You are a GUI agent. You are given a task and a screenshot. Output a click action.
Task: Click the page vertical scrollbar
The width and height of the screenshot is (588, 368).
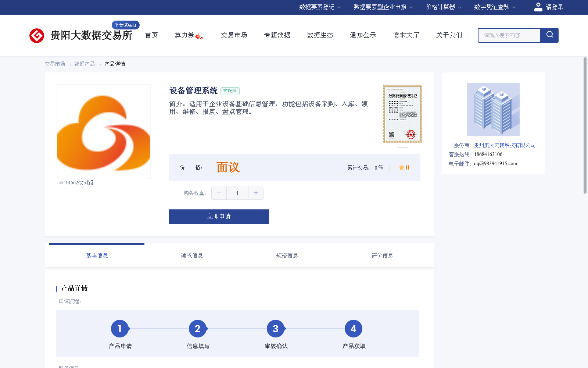(585, 125)
